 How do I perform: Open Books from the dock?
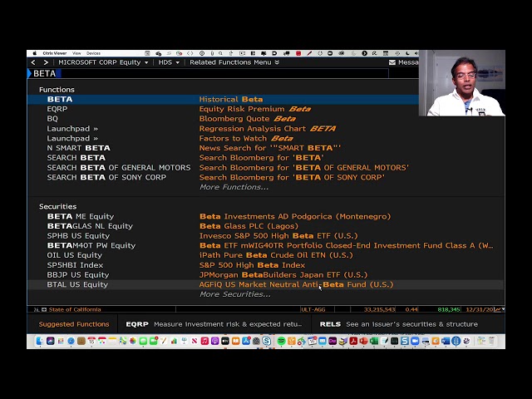(235, 341)
